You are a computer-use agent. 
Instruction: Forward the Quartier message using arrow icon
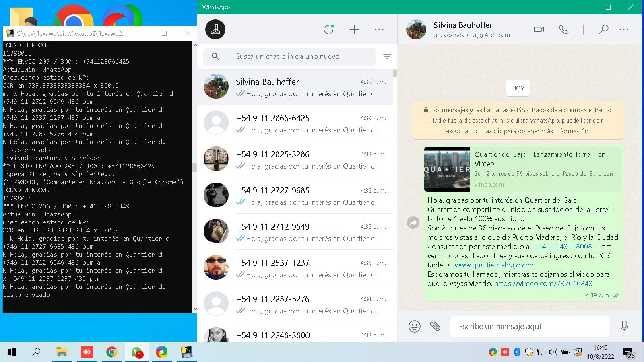(x=413, y=222)
